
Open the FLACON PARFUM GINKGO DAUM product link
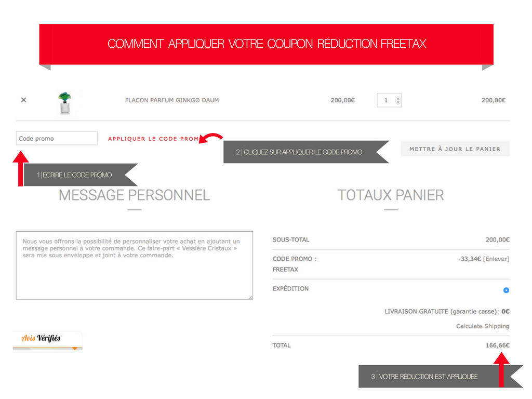(x=171, y=100)
